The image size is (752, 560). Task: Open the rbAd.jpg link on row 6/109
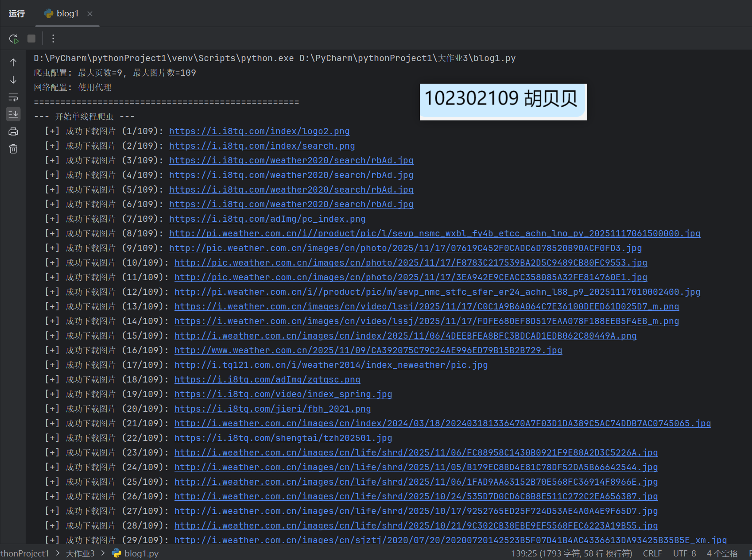[x=291, y=205]
